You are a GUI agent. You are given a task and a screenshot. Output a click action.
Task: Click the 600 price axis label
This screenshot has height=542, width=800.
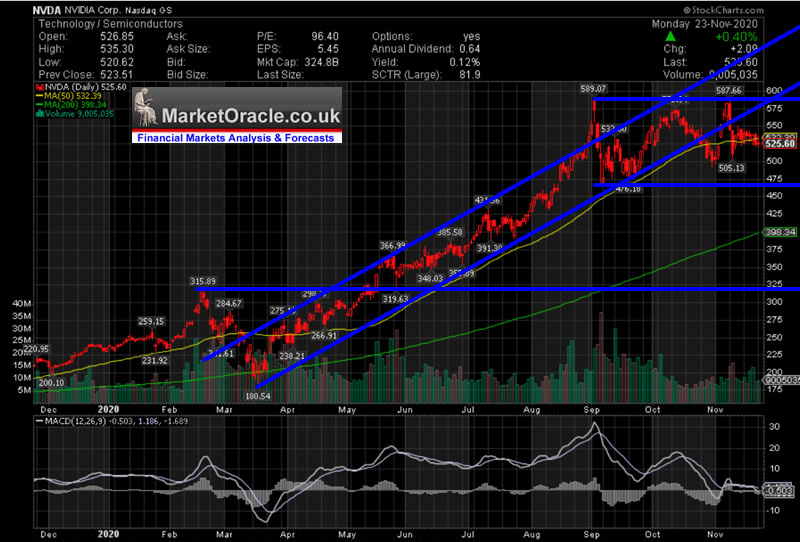pos(774,91)
